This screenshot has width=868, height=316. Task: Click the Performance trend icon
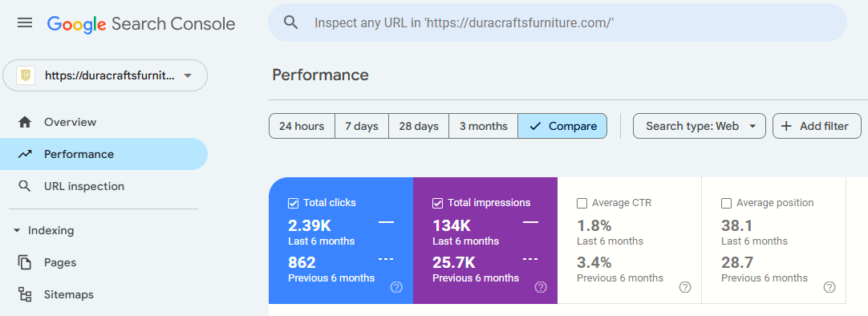coord(25,155)
